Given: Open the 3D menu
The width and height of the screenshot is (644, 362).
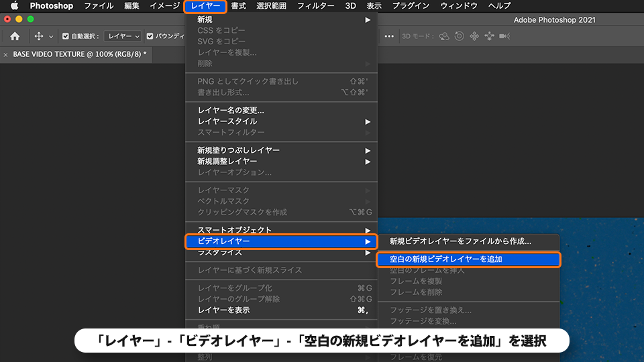Looking at the screenshot, I should click(x=350, y=6).
